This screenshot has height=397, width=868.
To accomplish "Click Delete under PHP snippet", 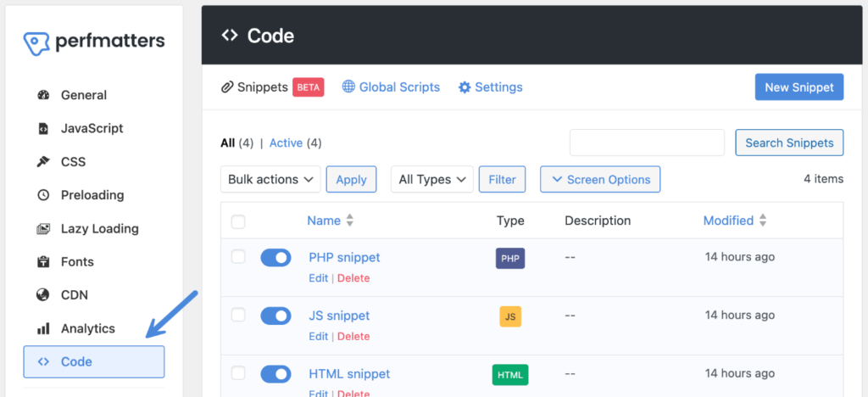I will [353, 278].
